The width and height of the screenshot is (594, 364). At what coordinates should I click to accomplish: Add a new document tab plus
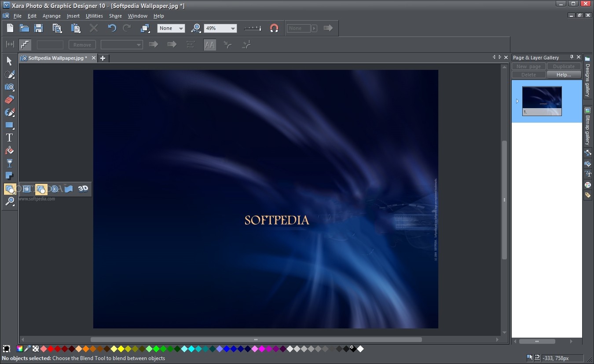click(103, 58)
